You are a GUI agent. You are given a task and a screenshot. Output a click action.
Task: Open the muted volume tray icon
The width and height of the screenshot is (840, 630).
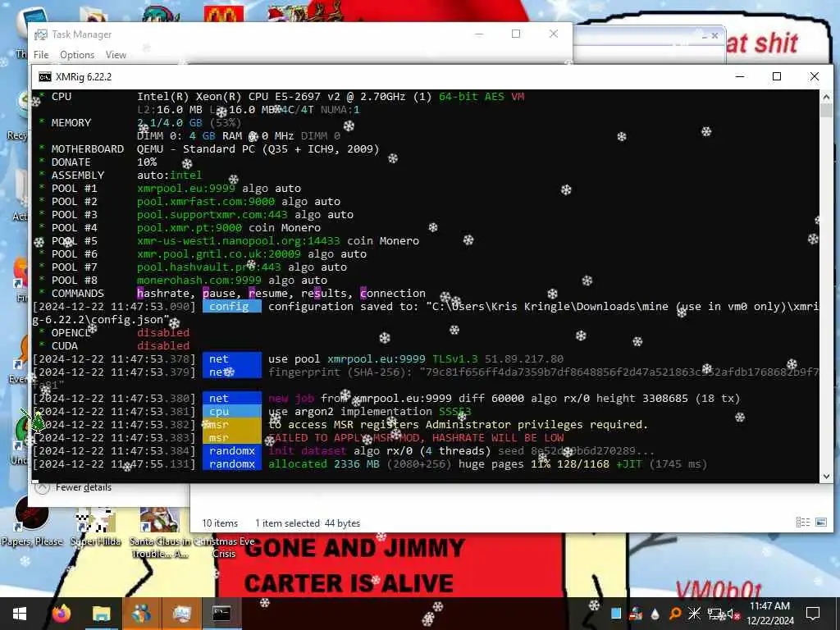733,614
